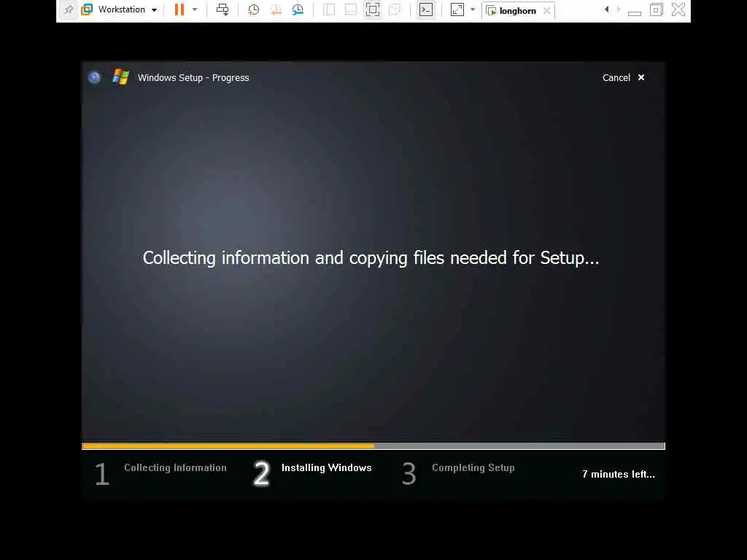Click the pin toolbar icon
This screenshot has width=747, height=560.
click(69, 9)
